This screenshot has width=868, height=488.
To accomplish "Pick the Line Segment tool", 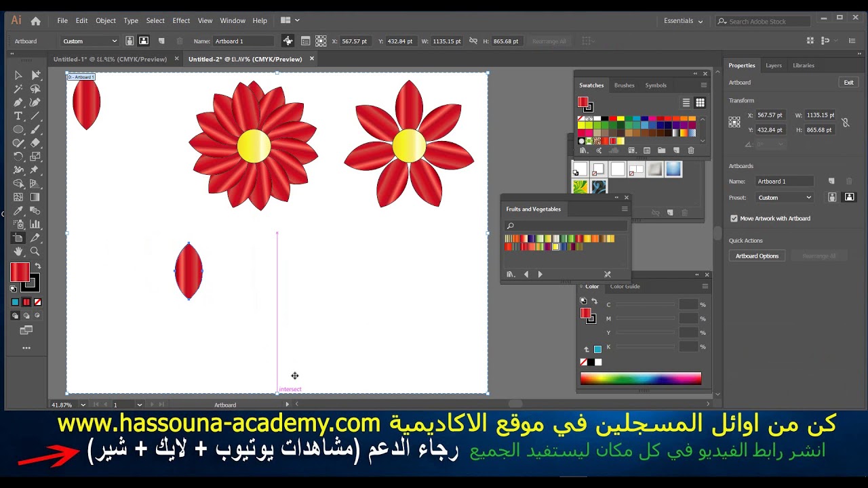I will tap(35, 116).
